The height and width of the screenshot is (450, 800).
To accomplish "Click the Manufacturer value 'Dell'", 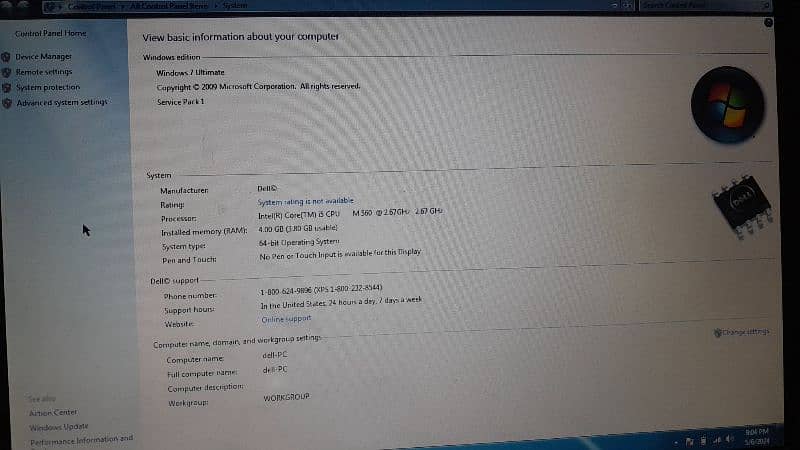I will [x=267, y=188].
